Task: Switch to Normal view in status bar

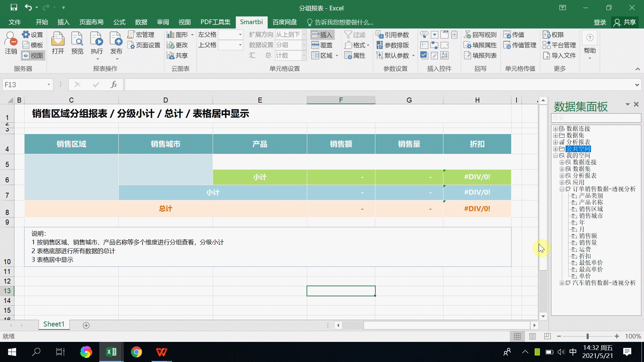Action: coord(518,336)
